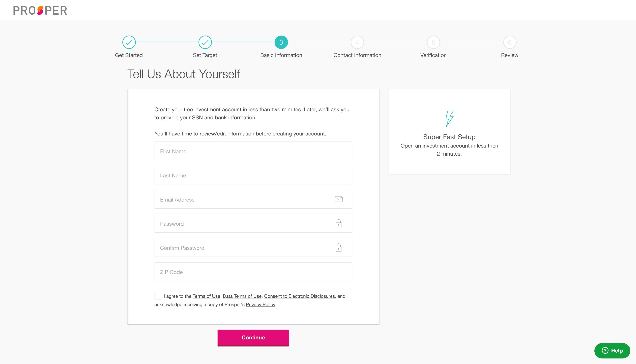This screenshot has height=364, width=636.
Task: Open the Terms of Use link
Action: (206, 296)
